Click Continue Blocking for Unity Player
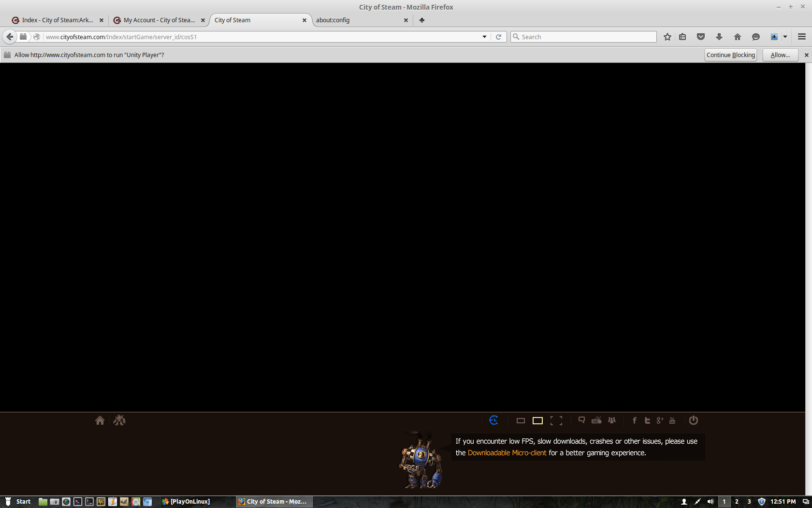812x508 pixels. coord(731,55)
